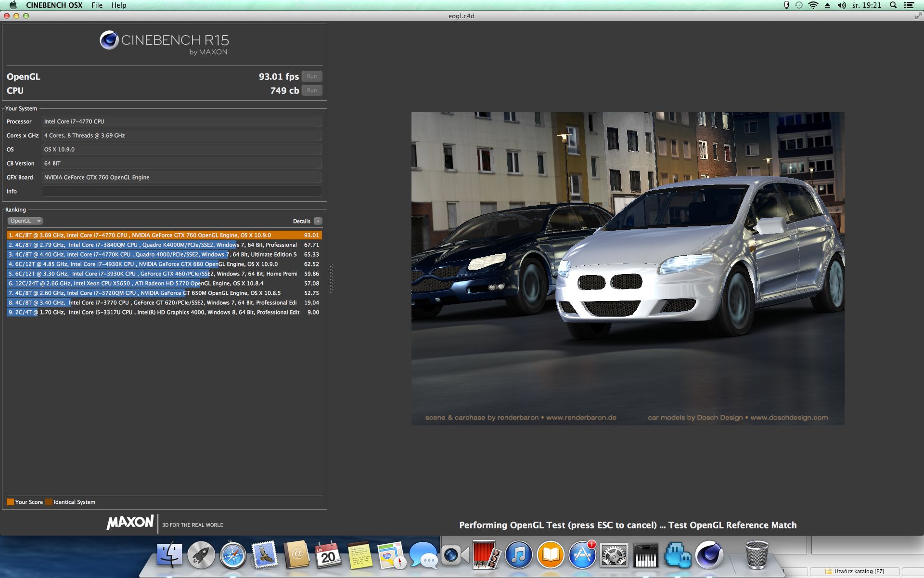Open yellow Notes icon in Dock
This screenshot has width=924, height=578.
[x=359, y=555]
